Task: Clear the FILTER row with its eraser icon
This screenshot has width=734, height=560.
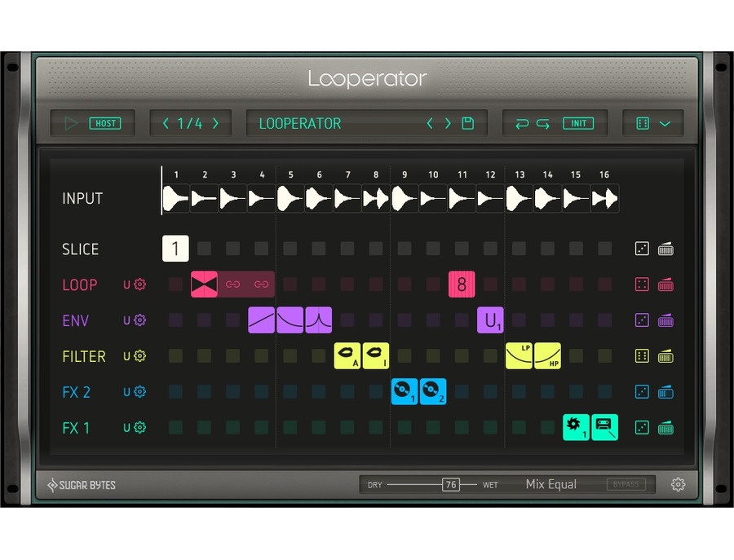Action: 665,356
